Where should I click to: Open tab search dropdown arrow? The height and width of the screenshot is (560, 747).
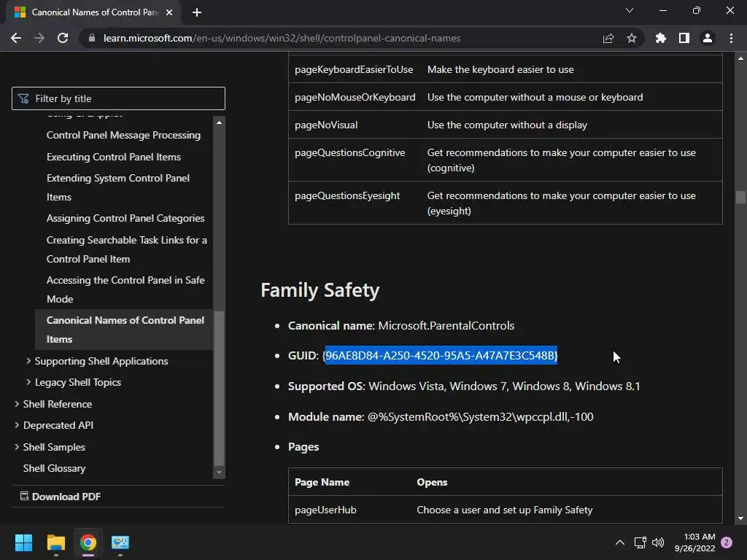tap(630, 10)
